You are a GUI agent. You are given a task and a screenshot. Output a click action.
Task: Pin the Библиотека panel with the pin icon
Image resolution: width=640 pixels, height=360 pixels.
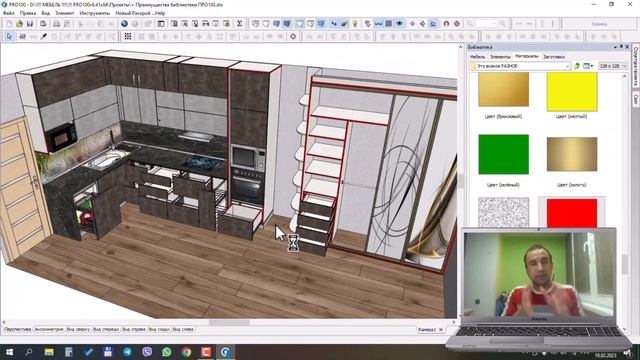coord(621,47)
